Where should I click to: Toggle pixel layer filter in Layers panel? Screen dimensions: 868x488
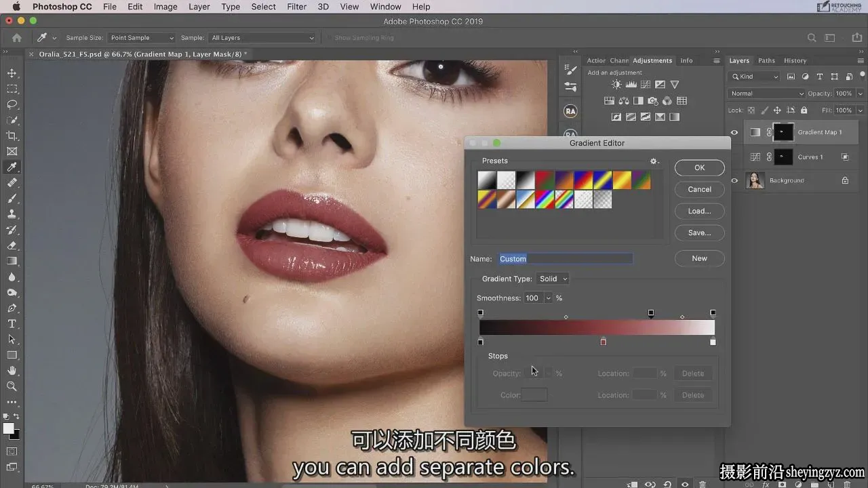coord(791,77)
